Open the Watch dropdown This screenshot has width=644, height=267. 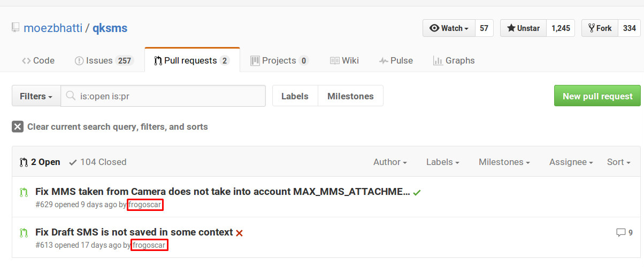click(449, 28)
